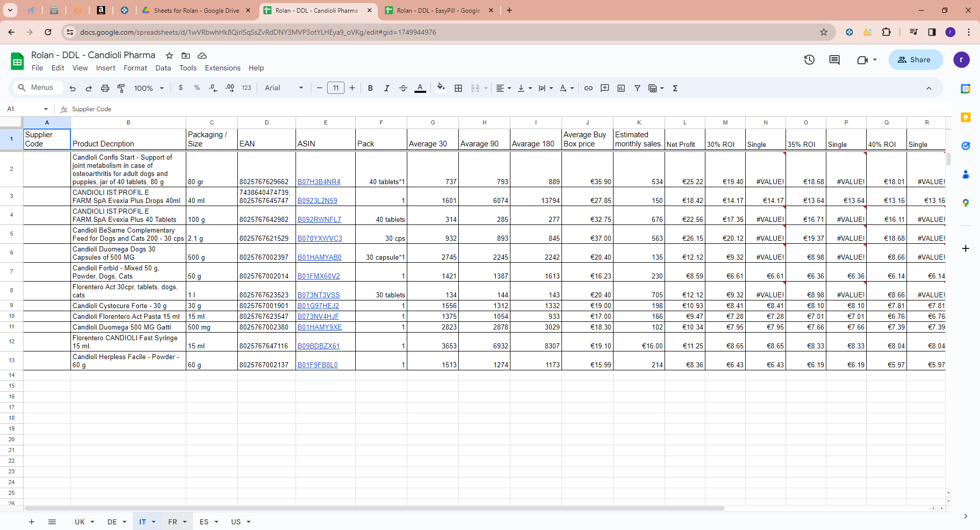Hide the menus with collapse chevron
Image resolution: width=980 pixels, height=530 pixels.
[929, 88]
